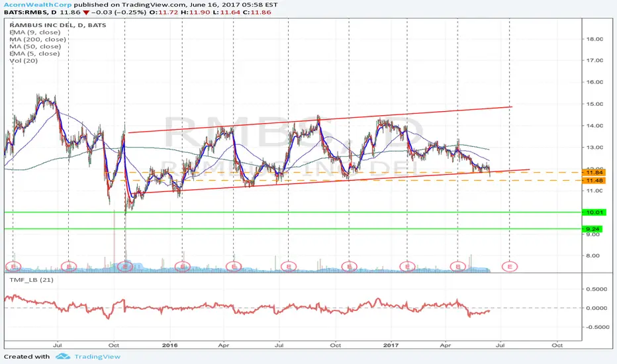617x364 pixels.
Task: Click the 18.00 price axis label
Action: [x=594, y=39]
